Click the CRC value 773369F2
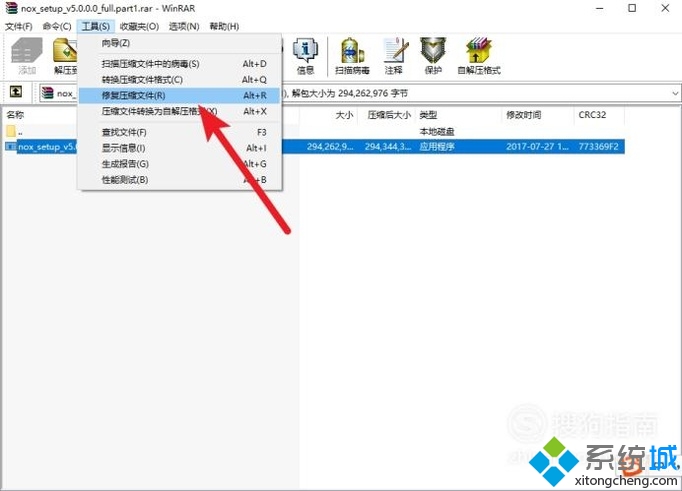This screenshot has width=682, height=491. pos(598,147)
